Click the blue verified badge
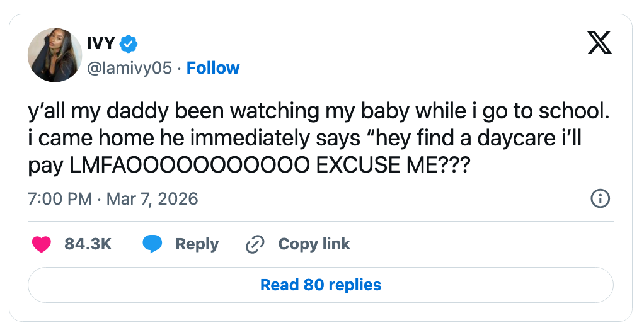Screen dimensions: 644x335 click(x=129, y=43)
